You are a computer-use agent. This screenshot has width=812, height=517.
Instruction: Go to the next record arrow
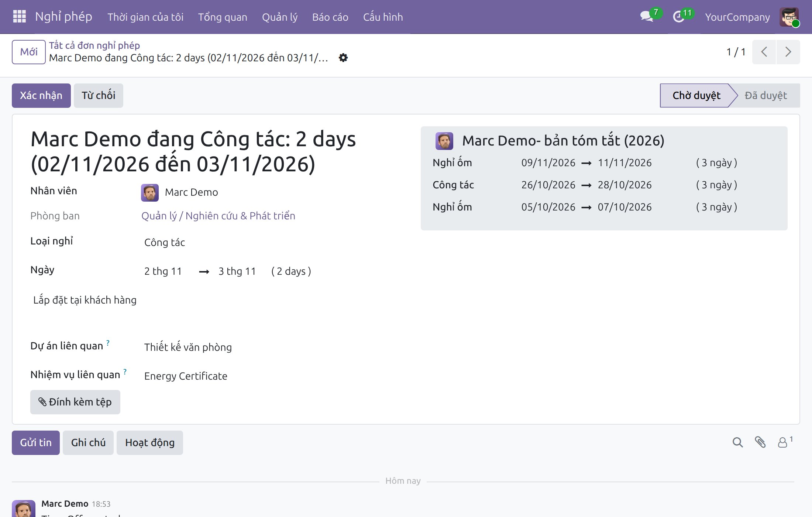coord(788,52)
